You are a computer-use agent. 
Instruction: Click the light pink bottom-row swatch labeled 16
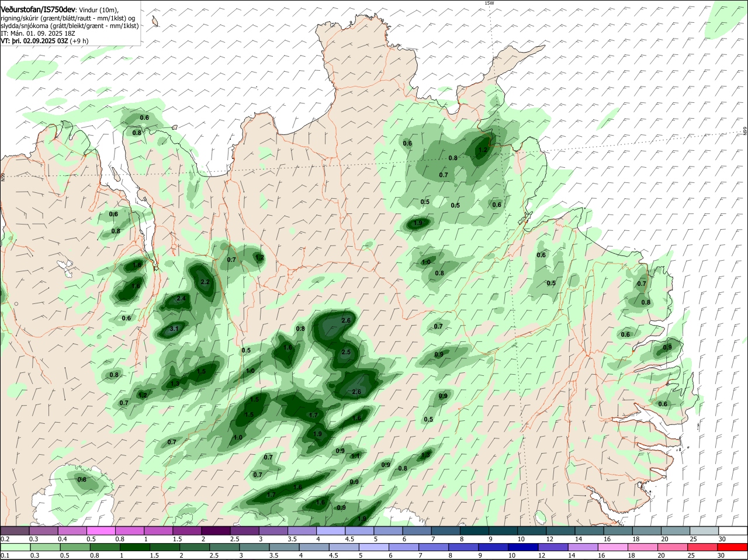coord(612,547)
